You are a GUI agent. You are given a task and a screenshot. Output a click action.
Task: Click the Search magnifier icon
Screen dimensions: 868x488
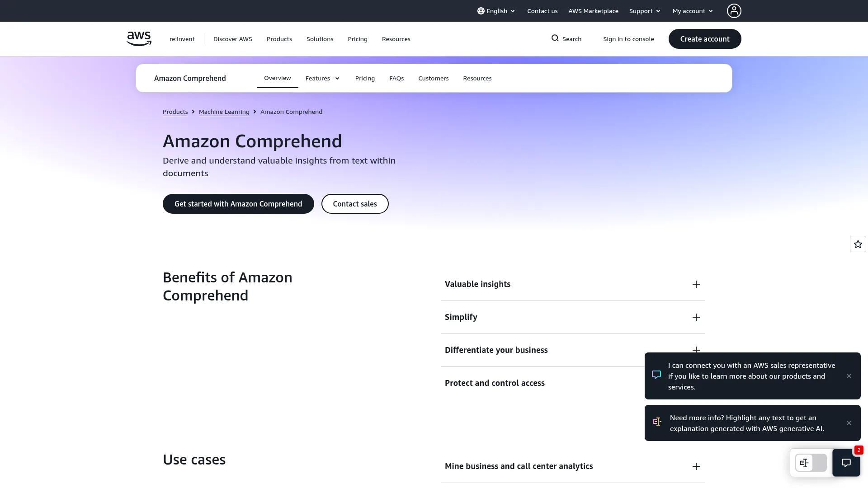(555, 38)
